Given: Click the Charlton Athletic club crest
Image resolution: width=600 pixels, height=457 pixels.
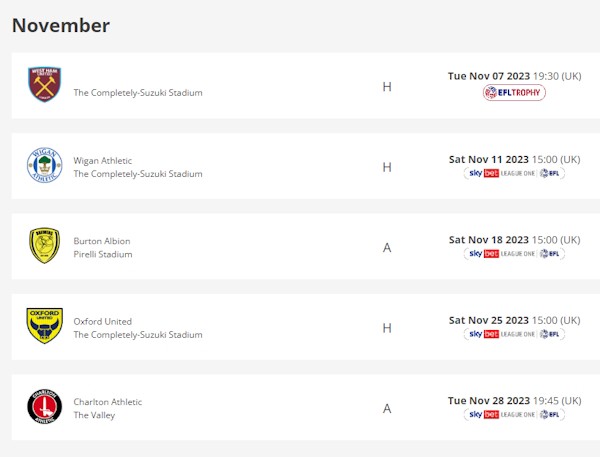Looking at the screenshot, I should click(44, 407).
